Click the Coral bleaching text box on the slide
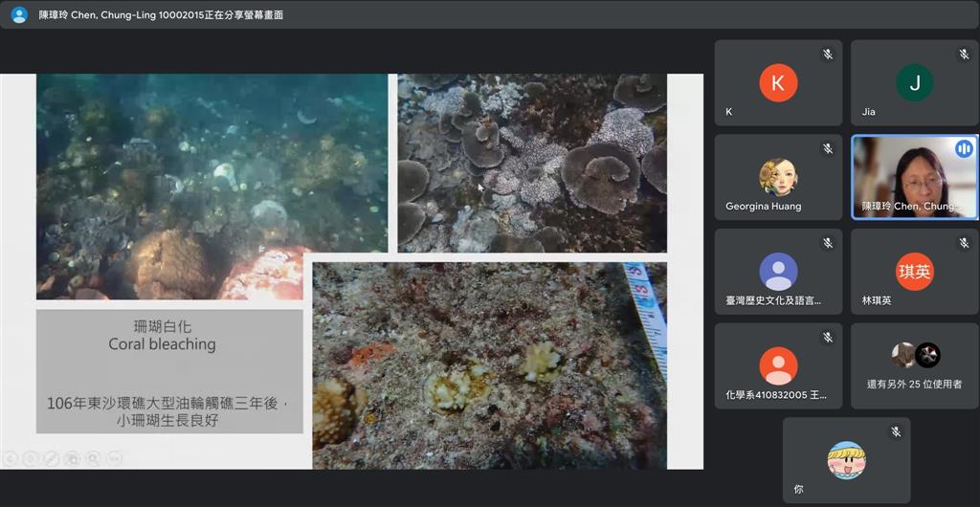Viewport: 980px width, 507px height. [x=169, y=370]
